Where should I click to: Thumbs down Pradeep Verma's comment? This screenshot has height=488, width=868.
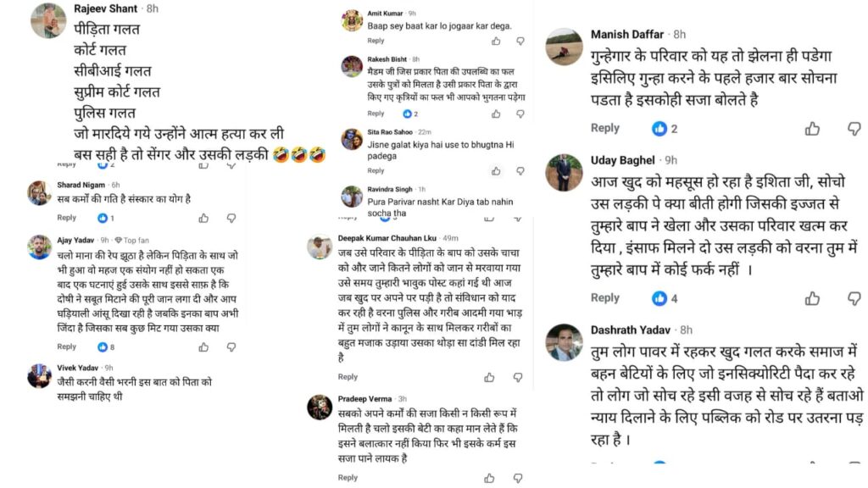point(513,478)
